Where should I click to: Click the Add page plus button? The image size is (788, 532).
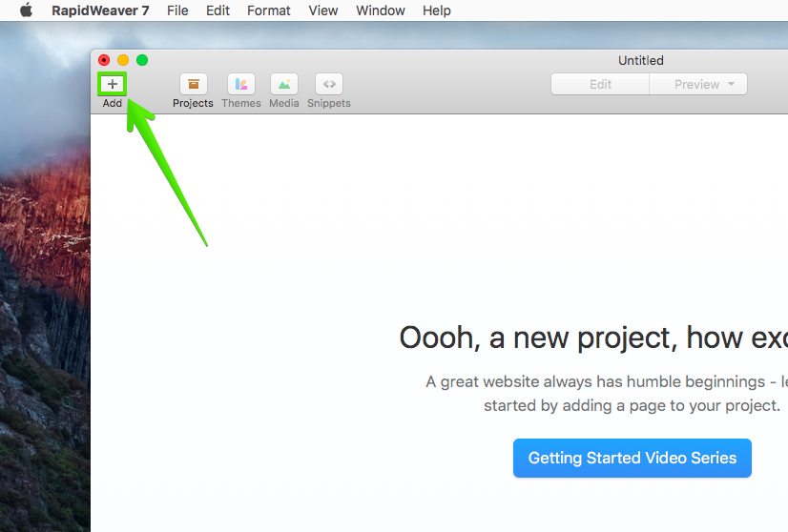click(x=112, y=84)
